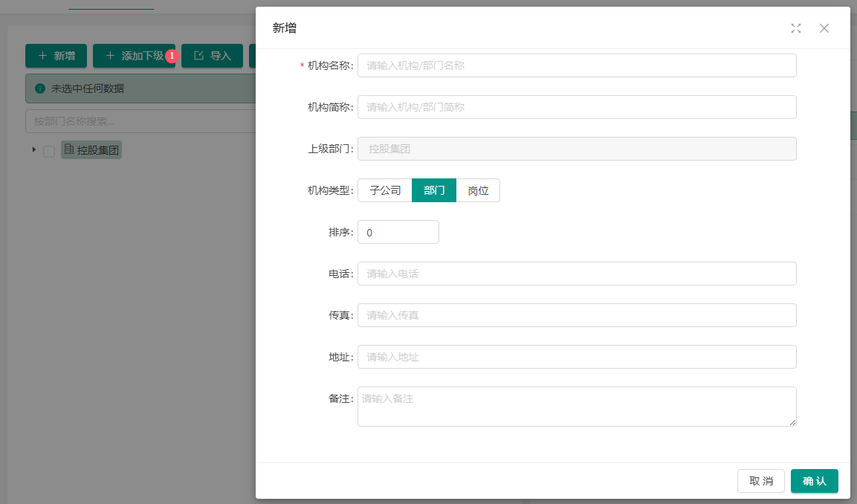
Task: Select 部门 organization type
Action: click(x=434, y=190)
